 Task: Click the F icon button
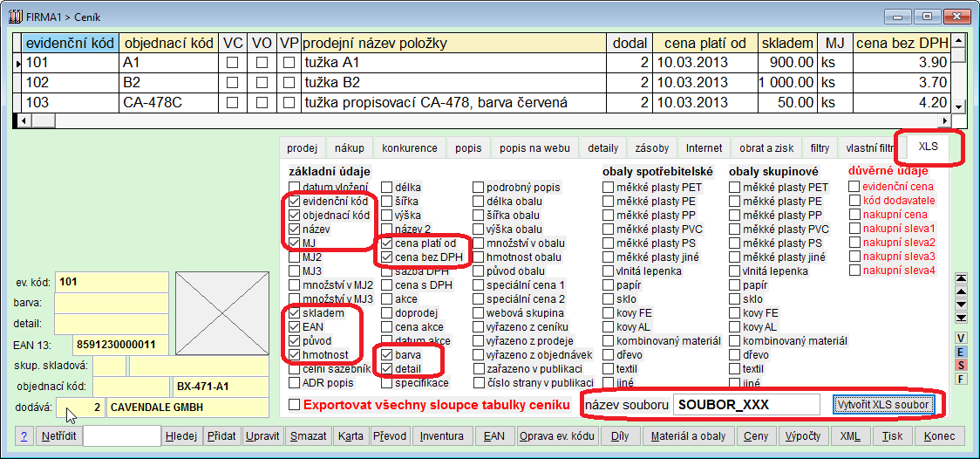pos(961,379)
